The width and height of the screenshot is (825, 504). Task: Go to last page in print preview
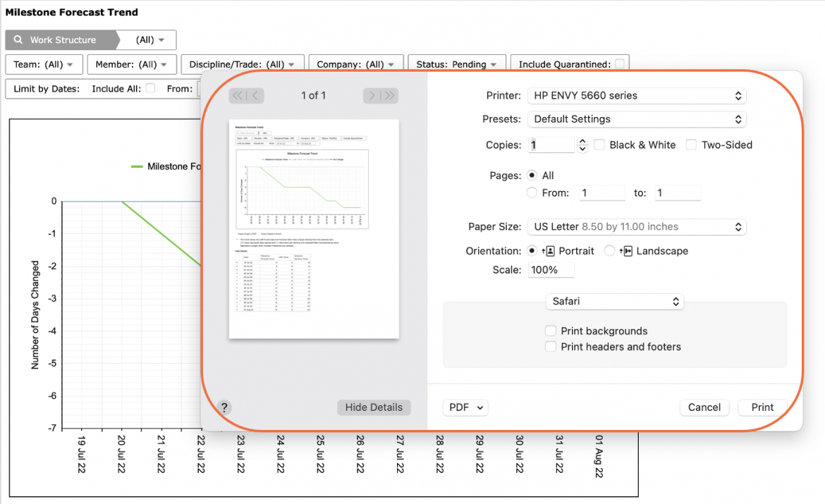click(x=389, y=96)
